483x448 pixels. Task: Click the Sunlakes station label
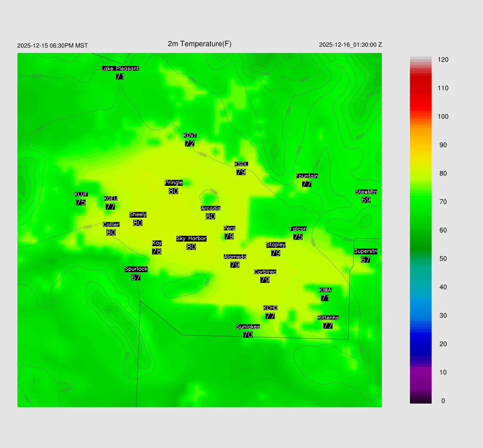click(x=248, y=327)
